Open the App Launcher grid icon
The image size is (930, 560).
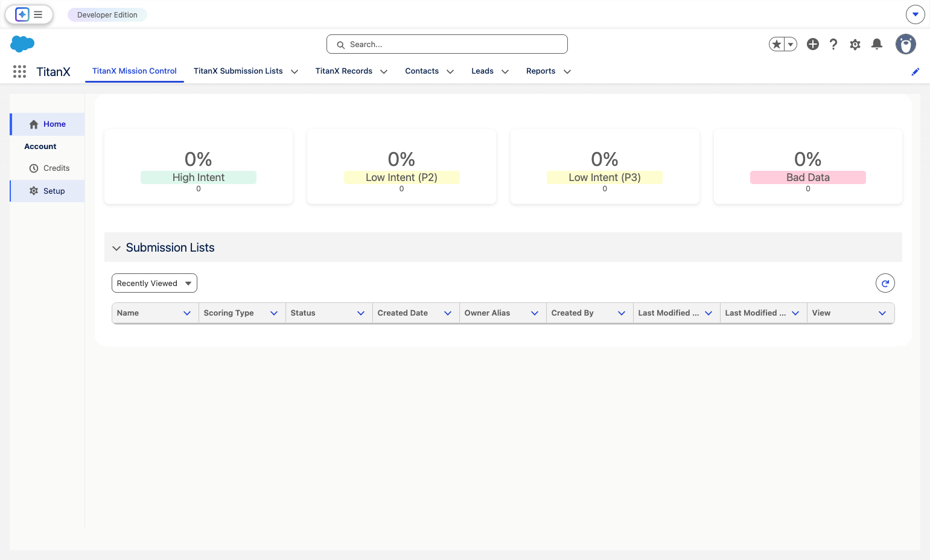[x=19, y=71]
